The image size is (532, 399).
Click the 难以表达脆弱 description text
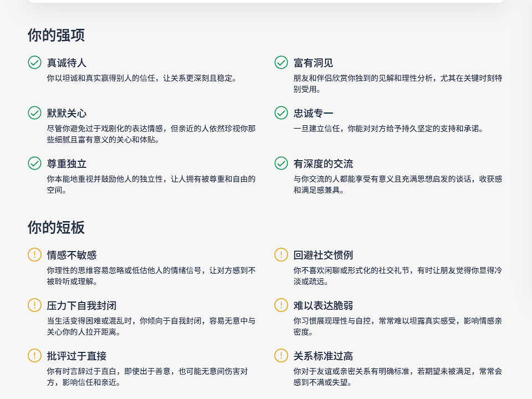[397, 326]
